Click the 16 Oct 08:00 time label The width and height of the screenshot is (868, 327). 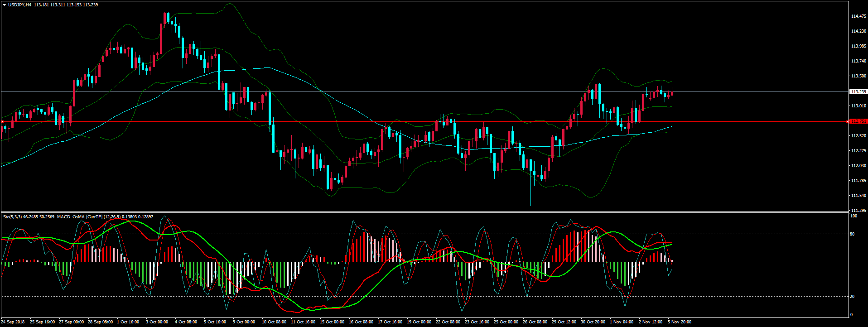(361, 322)
